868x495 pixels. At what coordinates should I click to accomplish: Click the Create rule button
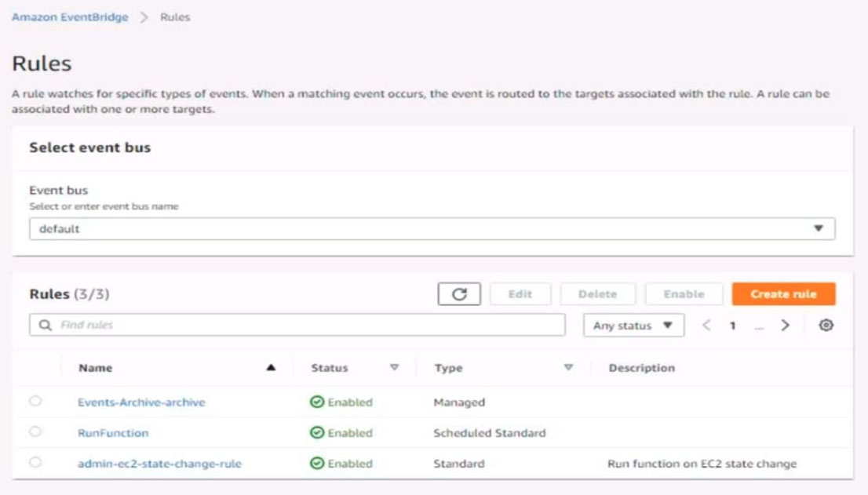(783, 294)
